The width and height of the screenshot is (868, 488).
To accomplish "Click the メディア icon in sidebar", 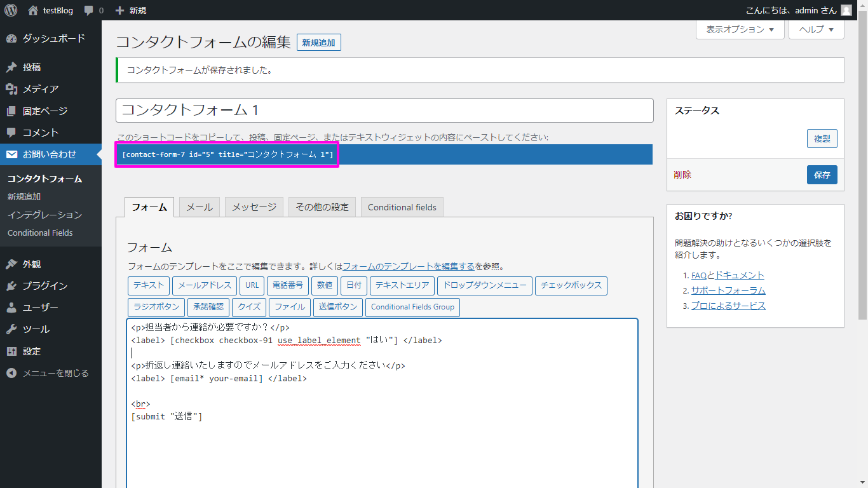I will (11, 89).
